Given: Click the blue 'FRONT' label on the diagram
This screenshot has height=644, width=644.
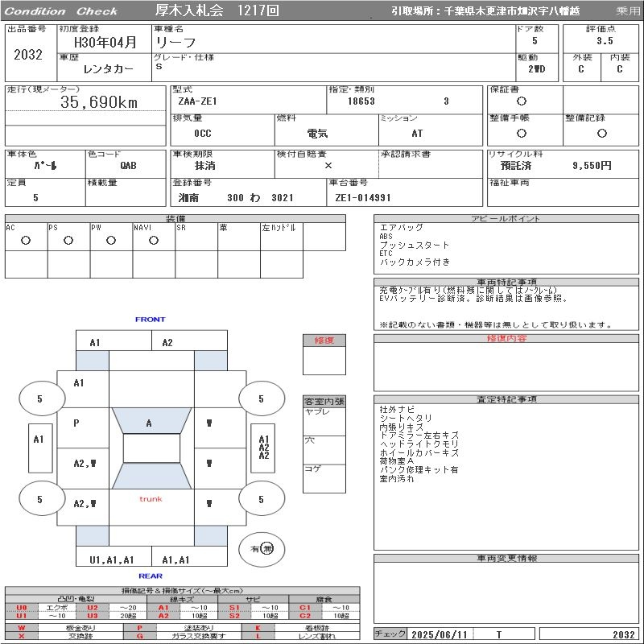Looking at the screenshot, I should [x=150, y=319].
